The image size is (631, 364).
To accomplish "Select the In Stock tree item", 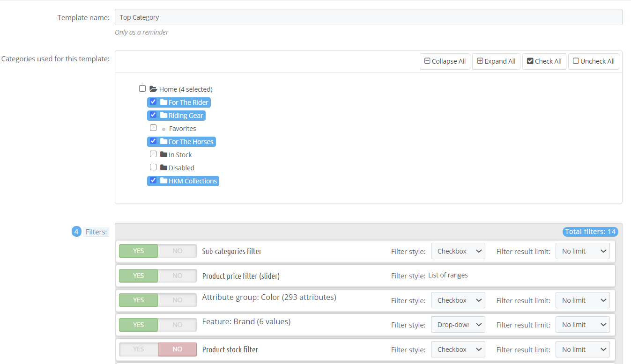I will pyautogui.click(x=180, y=155).
